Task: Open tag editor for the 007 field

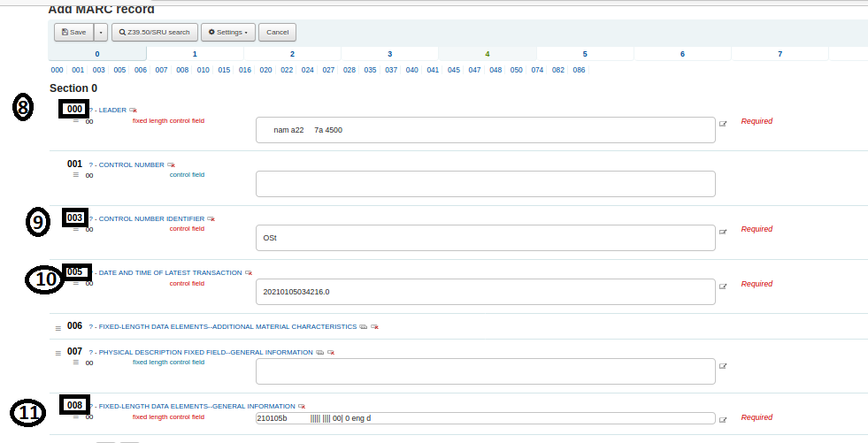Action: (722, 365)
